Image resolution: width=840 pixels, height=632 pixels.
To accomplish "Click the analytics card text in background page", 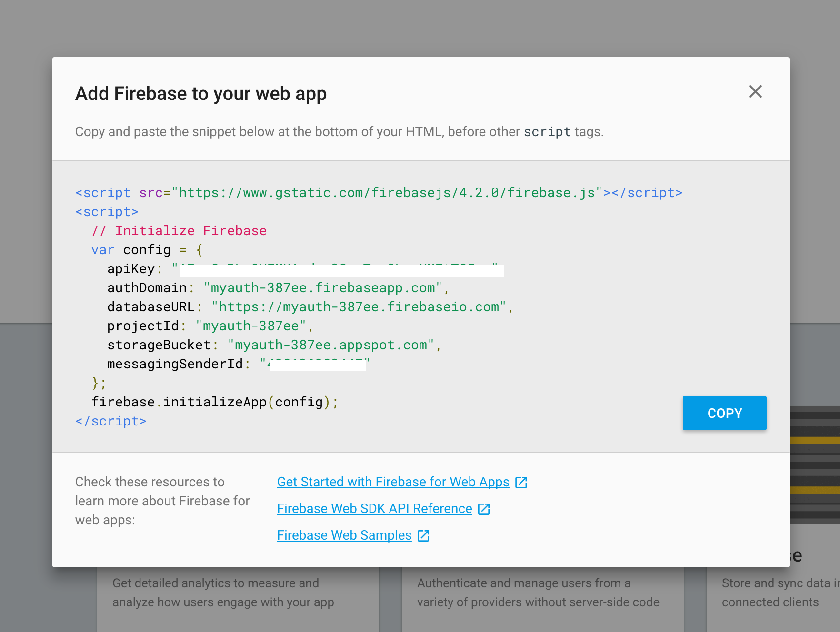I will coord(223,592).
